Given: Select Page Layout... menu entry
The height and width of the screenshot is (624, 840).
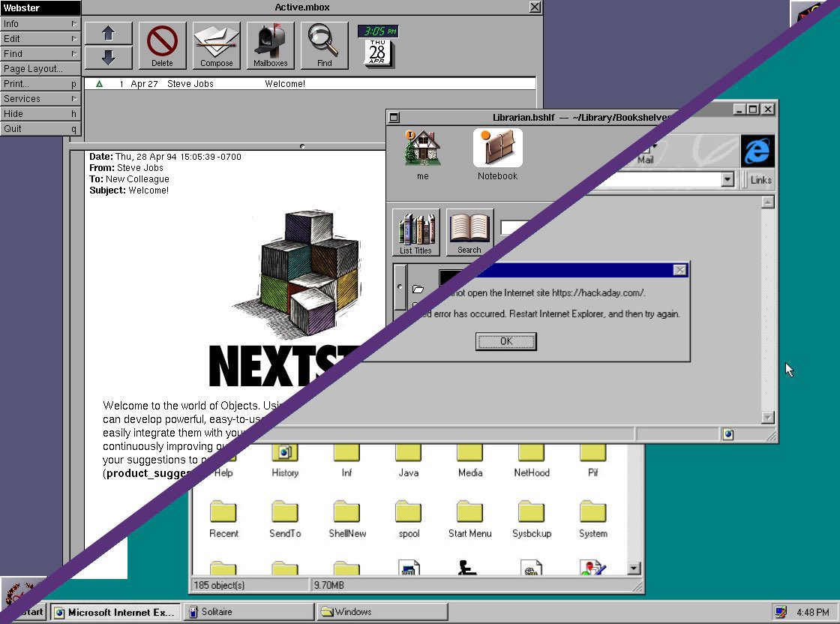Looking at the screenshot, I should coord(40,68).
